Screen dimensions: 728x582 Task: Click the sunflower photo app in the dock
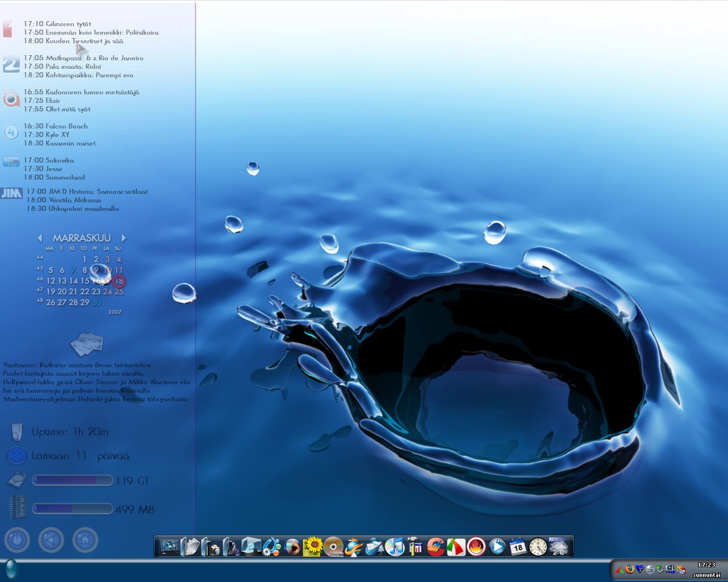pyautogui.click(x=313, y=547)
